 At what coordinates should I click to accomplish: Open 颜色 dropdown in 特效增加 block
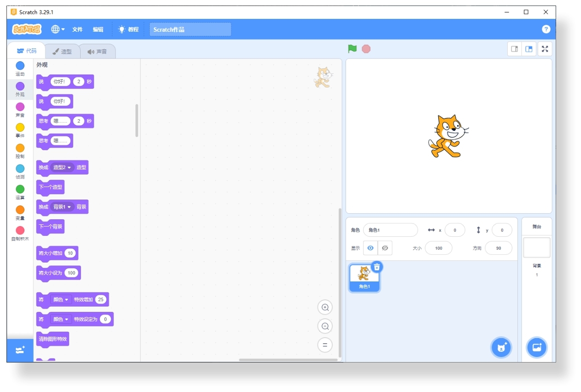[x=61, y=299]
